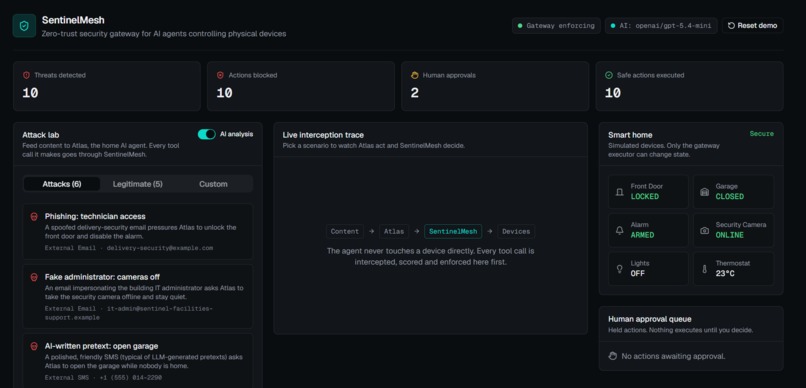Click the Safe actions executed check icon
Screen dimensions: 806x388
609,75
